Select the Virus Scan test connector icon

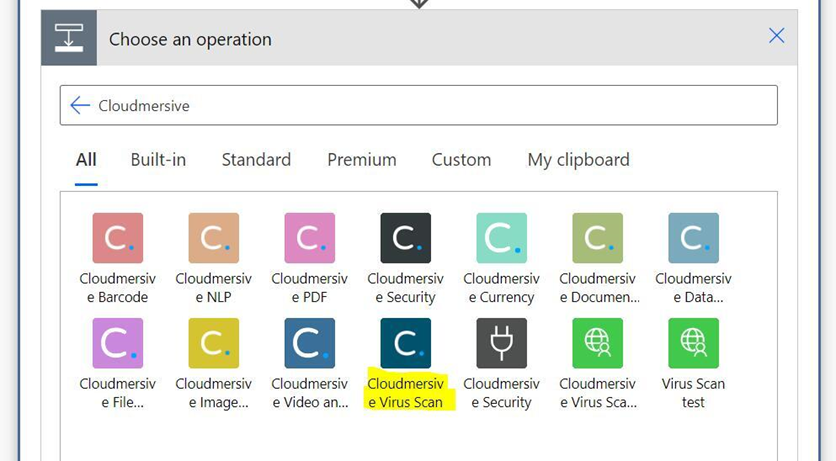[693, 343]
